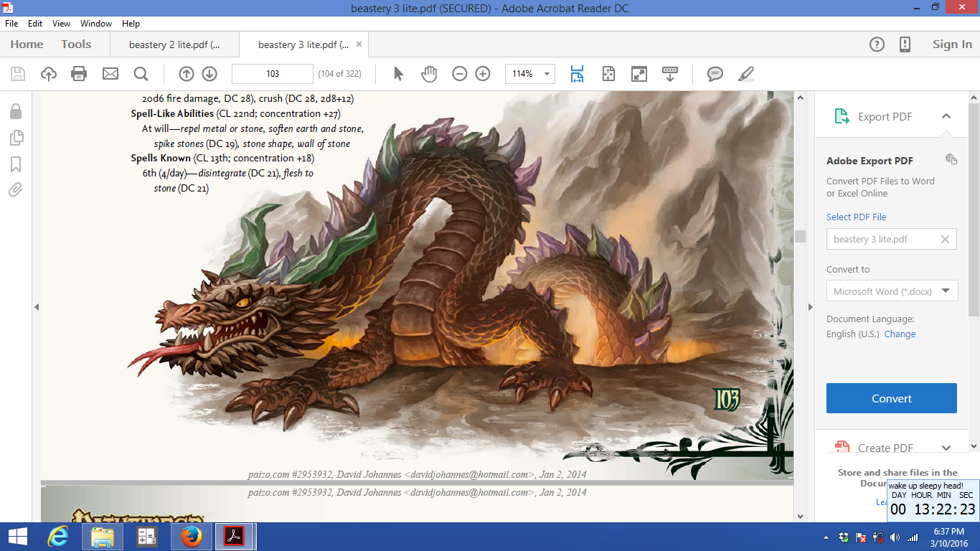Print the document with the printer icon
Image resolution: width=980 pixels, height=551 pixels.
click(x=79, y=73)
